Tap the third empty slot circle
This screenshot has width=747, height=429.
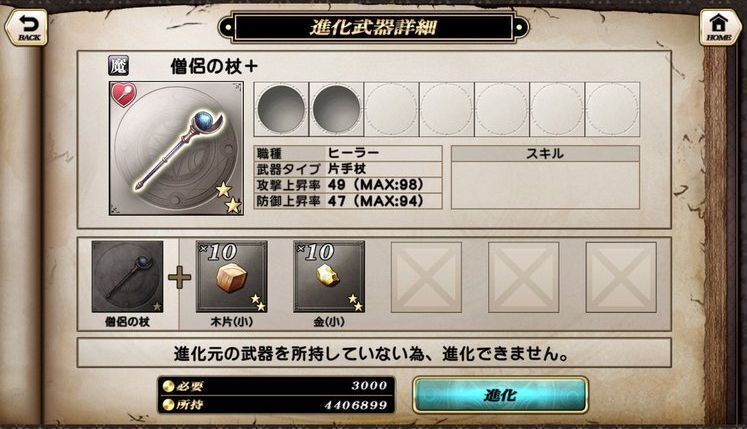point(391,109)
